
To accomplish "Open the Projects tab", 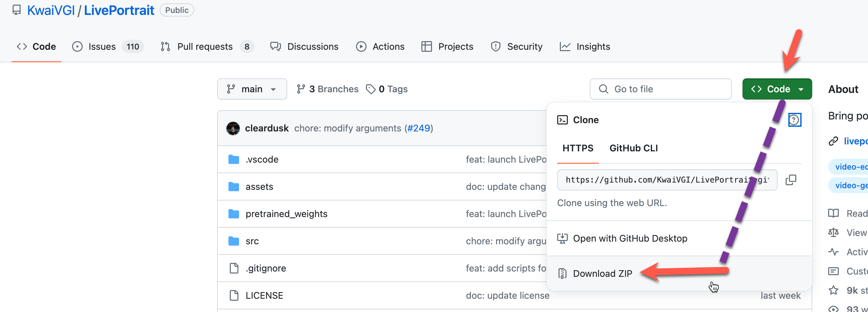I will (447, 46).
